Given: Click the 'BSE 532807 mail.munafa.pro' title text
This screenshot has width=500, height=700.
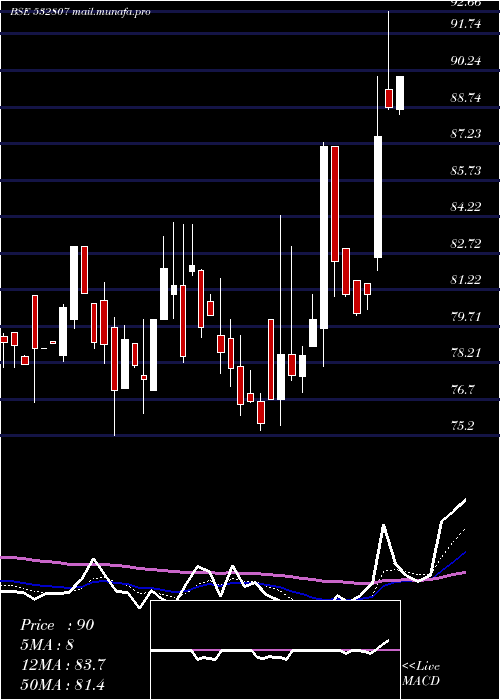Looking at the screenshot, I should [x=80, y=12].
